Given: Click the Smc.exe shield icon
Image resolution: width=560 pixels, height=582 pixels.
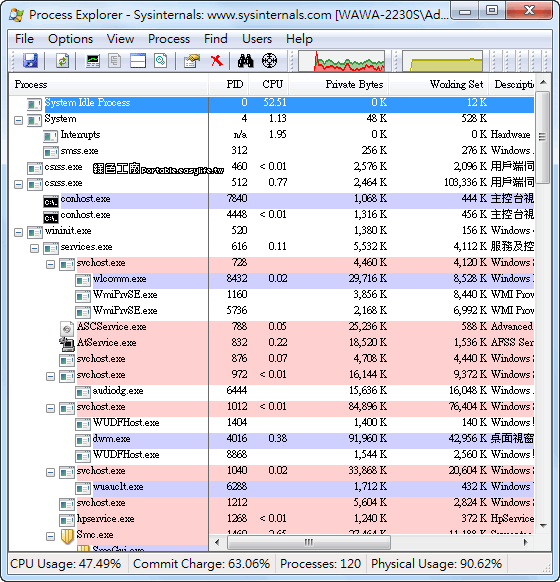Looking at the screenshot, I should click(67, 536).
